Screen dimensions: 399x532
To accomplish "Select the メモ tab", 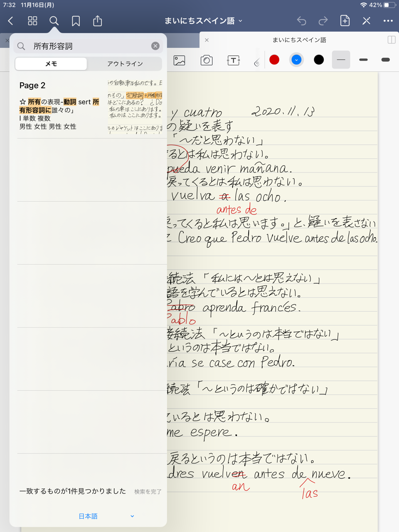I will click(51, 64).
